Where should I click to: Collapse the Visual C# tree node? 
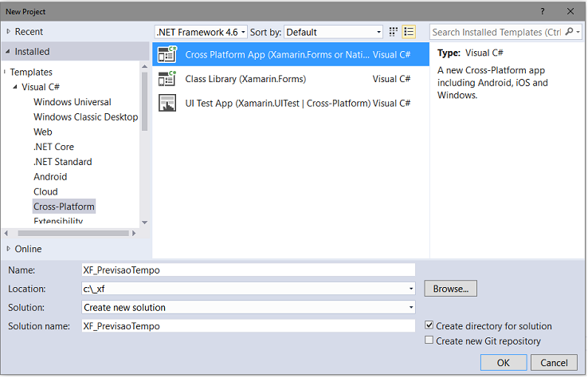pyautogui.click(x=15, y=87)
